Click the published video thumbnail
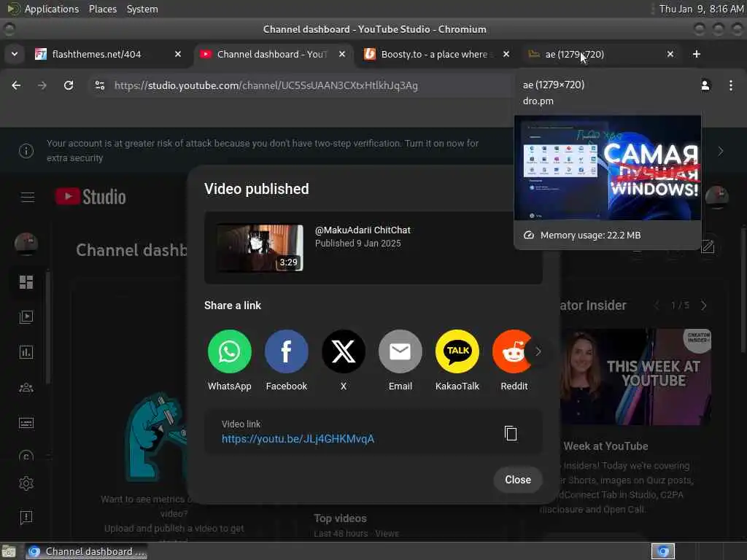The image size is (747, 560). (260, 248)
